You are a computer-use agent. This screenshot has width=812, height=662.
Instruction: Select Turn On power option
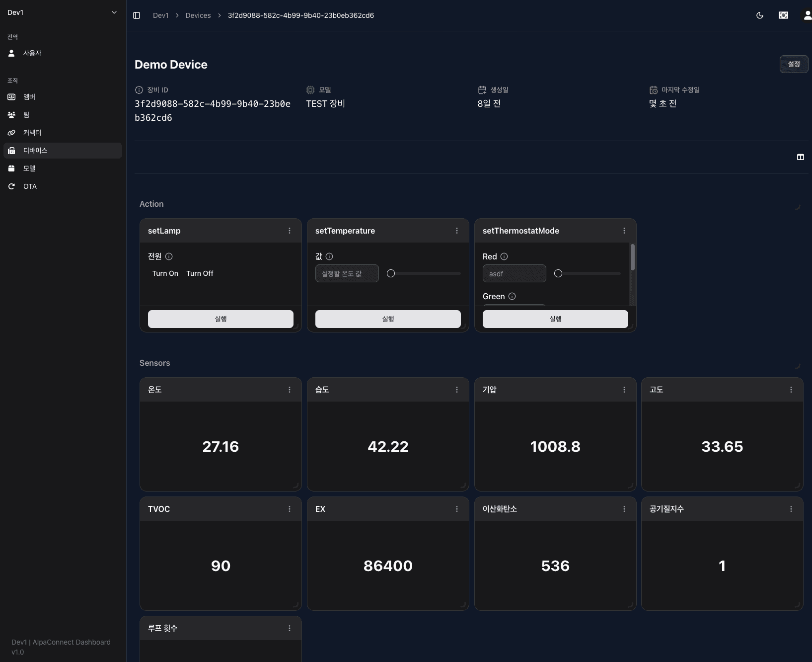(165, 273)
